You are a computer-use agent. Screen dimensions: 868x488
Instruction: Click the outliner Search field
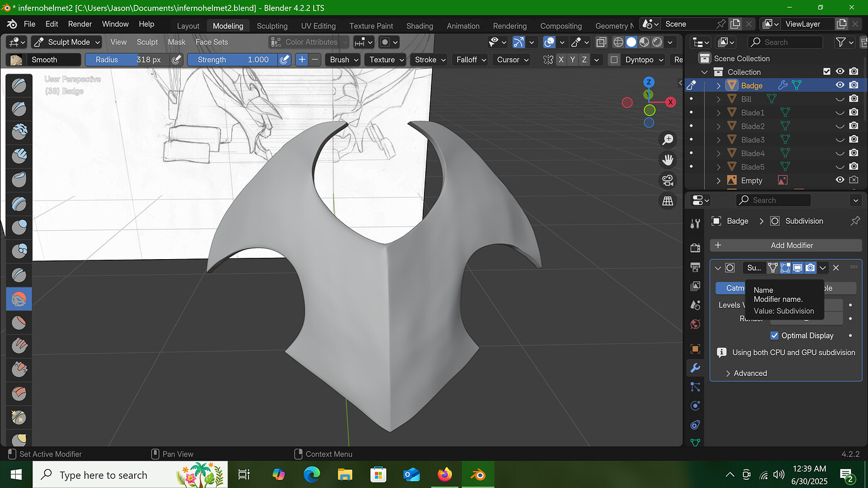coord(785,42)
